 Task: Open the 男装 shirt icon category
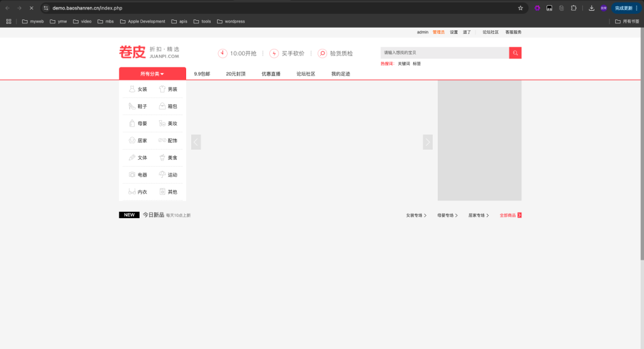162,89
